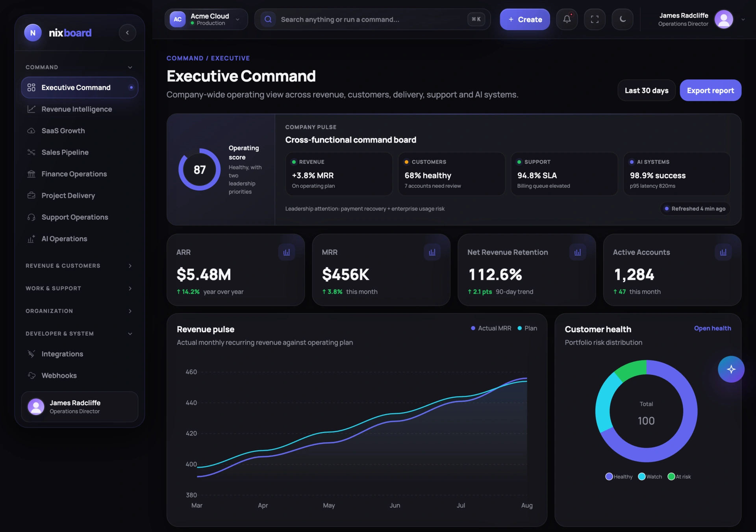756x532 pixels.
Task: Focus the search anything command field
Action: click(x=372, y=19)
